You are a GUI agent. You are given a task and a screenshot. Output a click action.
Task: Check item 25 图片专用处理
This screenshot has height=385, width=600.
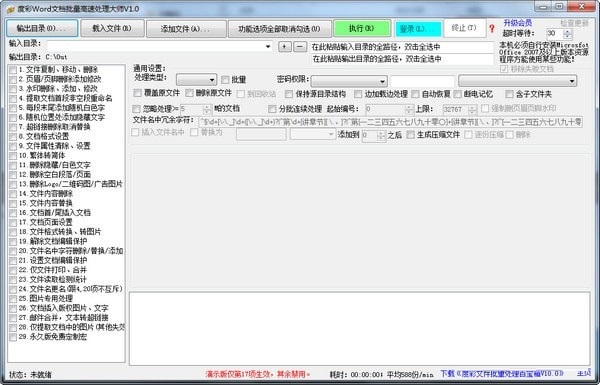click(x=13, y=299)
